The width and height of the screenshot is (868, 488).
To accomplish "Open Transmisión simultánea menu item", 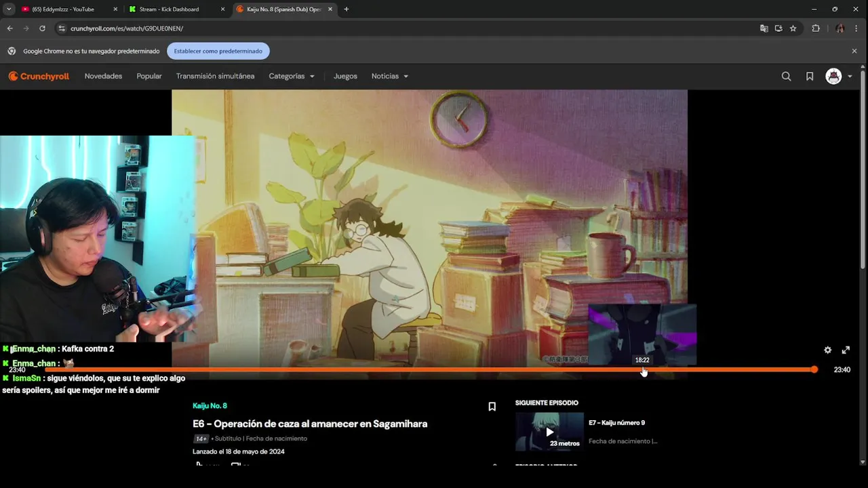I will [215, 77].
